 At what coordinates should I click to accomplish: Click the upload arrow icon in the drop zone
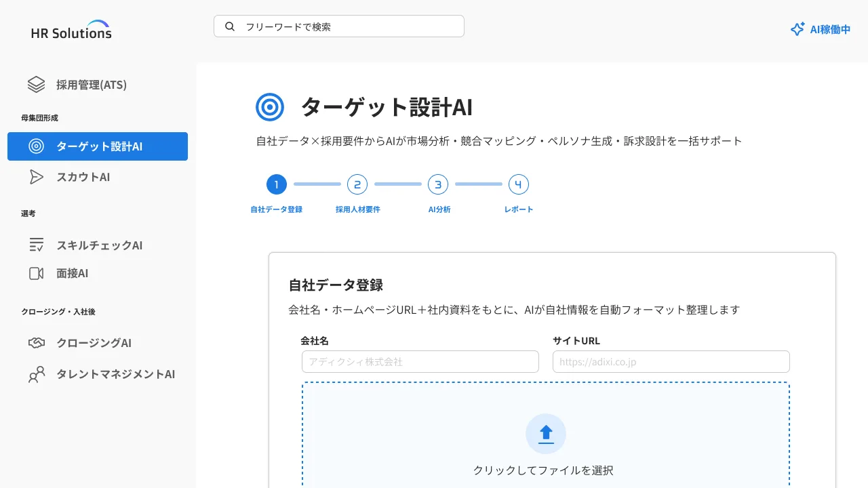tap(546, 434)
